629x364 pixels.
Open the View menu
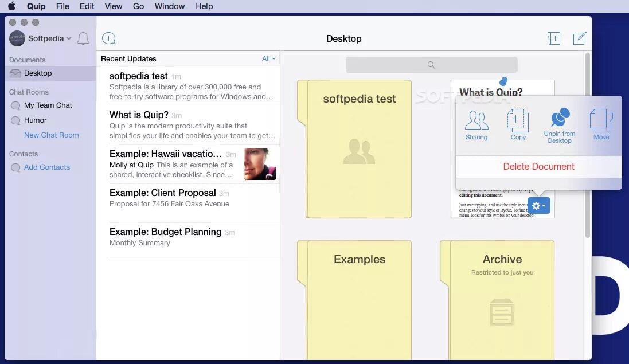click(x=114, y=6)
